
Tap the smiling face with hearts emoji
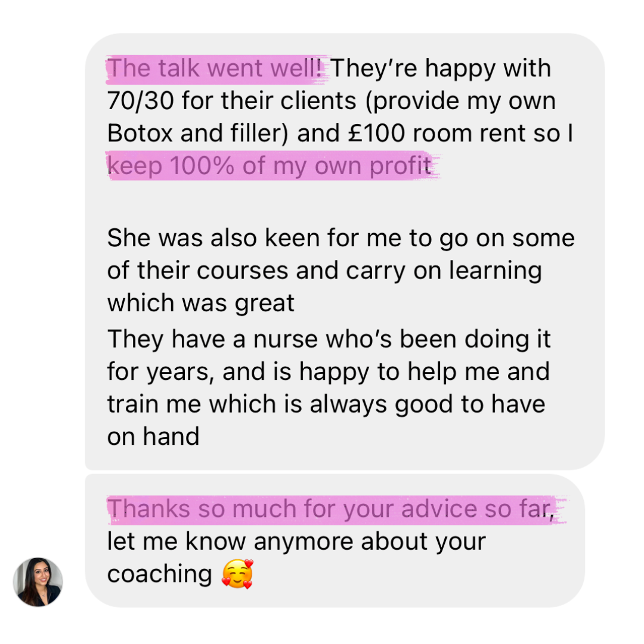237,574
